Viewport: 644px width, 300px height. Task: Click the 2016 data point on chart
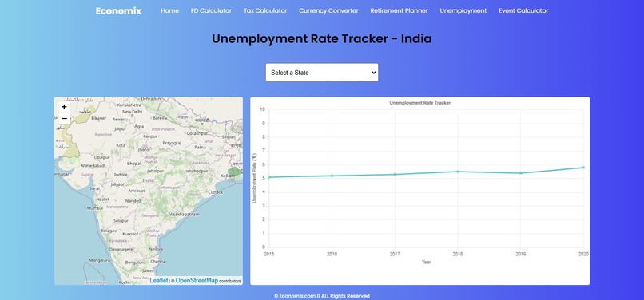click(332, 176)
